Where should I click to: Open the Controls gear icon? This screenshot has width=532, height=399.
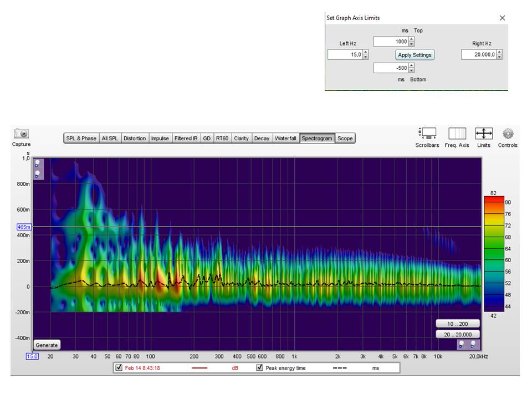coord(508,134)
